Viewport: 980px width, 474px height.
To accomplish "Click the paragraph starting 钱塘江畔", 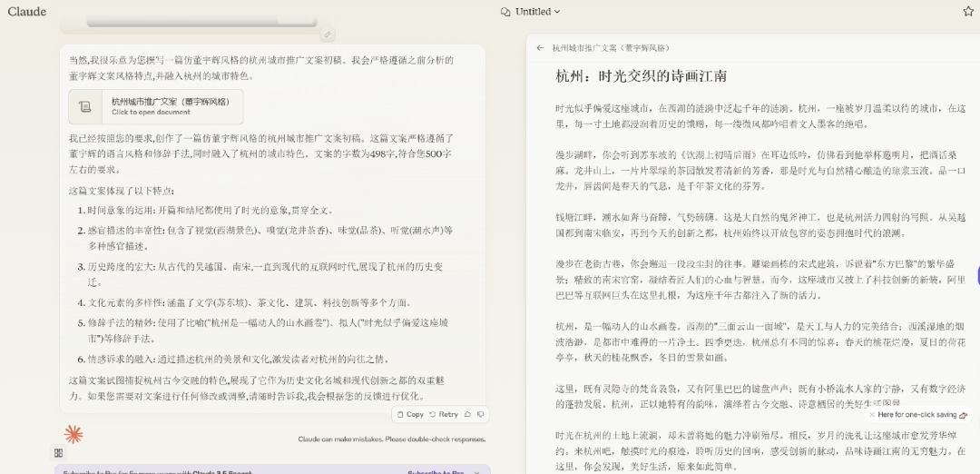I will tap(760, 225).
